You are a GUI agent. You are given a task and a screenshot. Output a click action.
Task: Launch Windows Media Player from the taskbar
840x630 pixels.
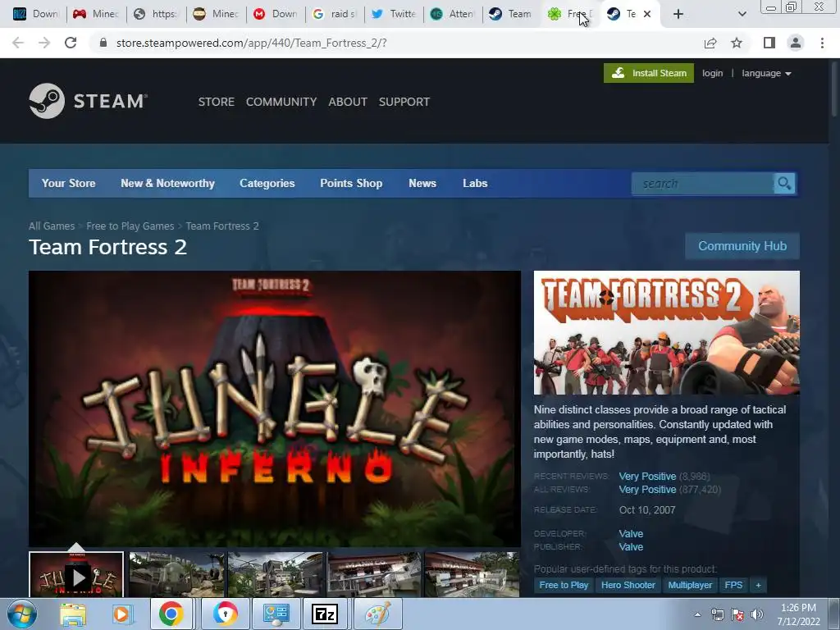121,614
